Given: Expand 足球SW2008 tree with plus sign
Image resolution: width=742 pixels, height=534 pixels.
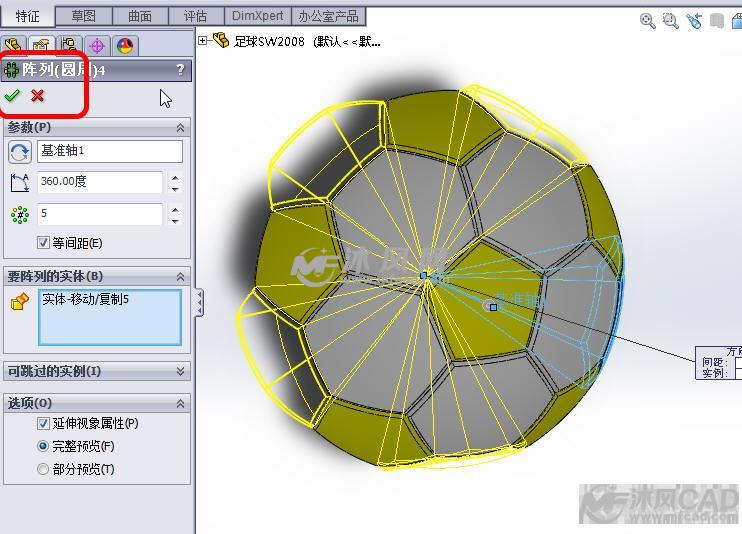Looking at the screenshot, I should [203, 41].
